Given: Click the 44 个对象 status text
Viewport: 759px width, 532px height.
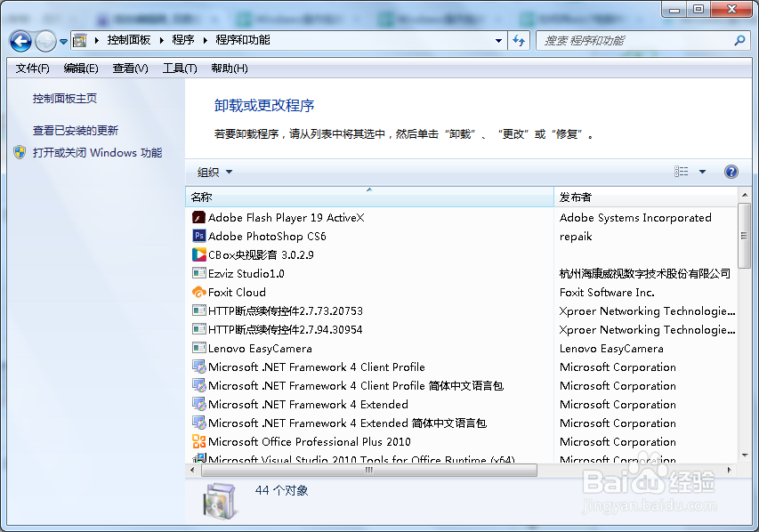Looking at the screenshot, I should click(281, 490).
